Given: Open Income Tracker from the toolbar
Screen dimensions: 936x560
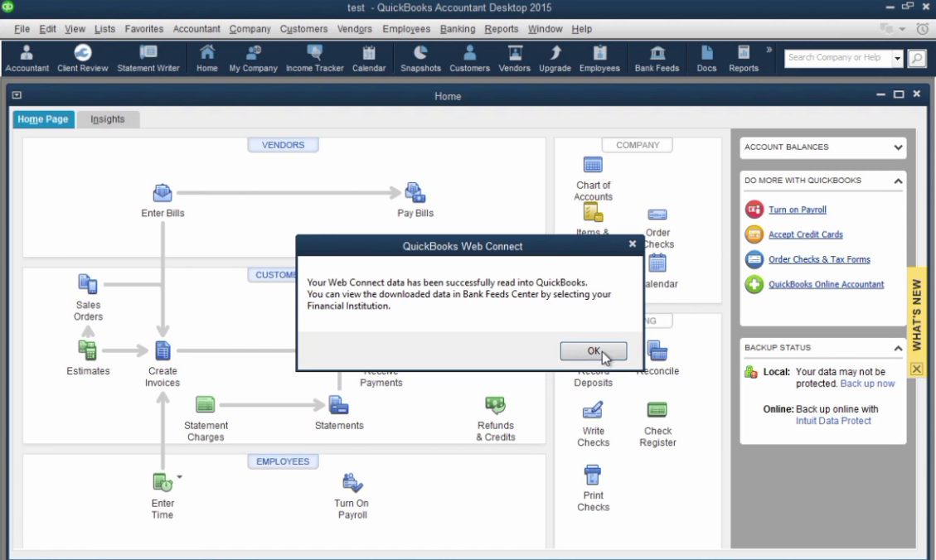Looking at the screenshot, I should (x=314, y=59).
